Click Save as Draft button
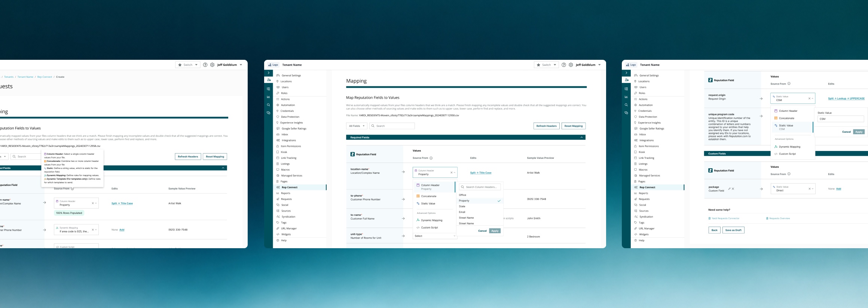The image size is (868, 308). (733, 230)
